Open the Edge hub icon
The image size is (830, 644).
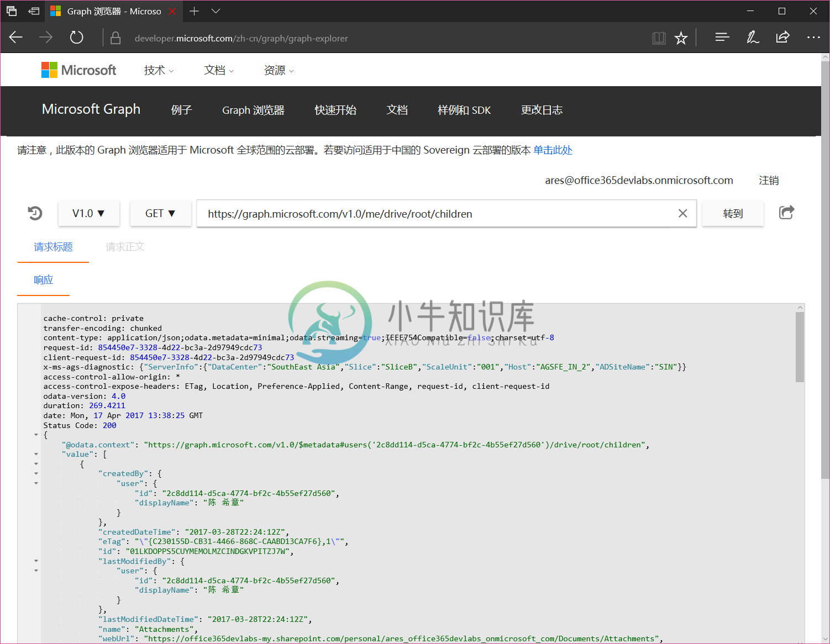tap(722, 38)
